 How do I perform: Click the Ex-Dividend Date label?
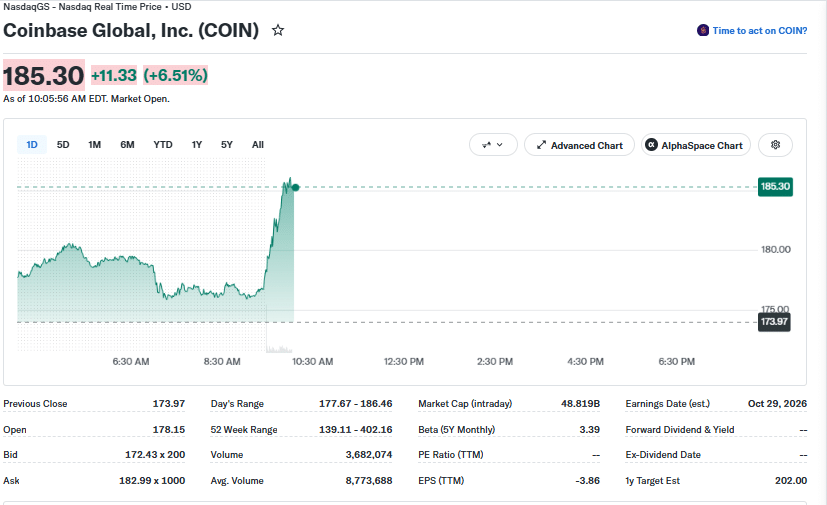(x=663, y=454)
